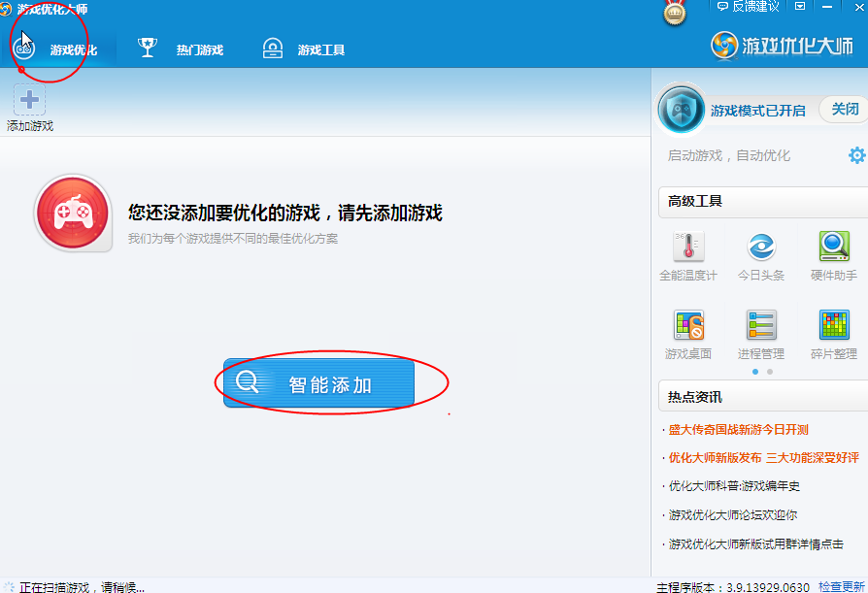This screenshot has height=593, width=868.
Task: Open the 游戏优化 tab
Action: [x=58, y=49]
